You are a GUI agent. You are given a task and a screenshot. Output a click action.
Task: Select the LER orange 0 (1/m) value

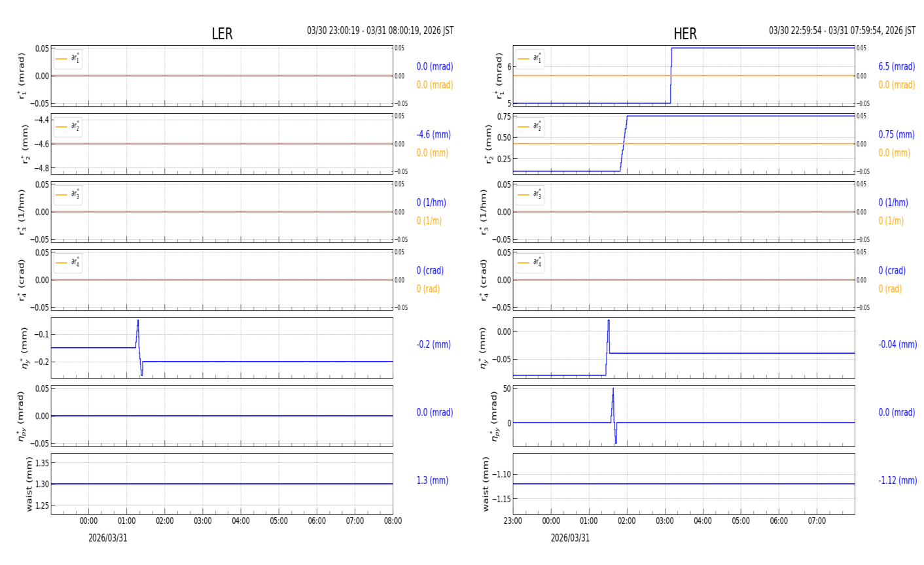coord(429,221)
